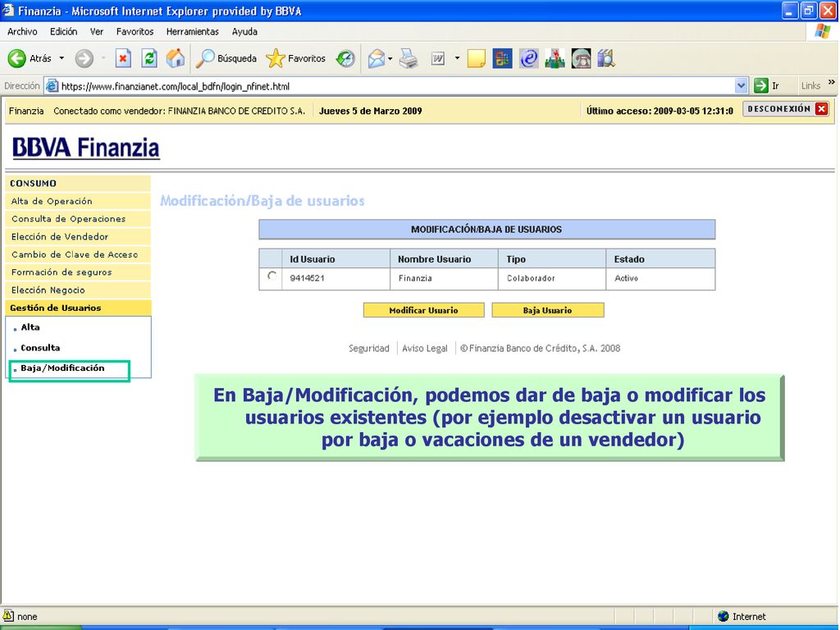
Task: Click the blue 'e' toolbar icon
Action: (x=529, y=58)
